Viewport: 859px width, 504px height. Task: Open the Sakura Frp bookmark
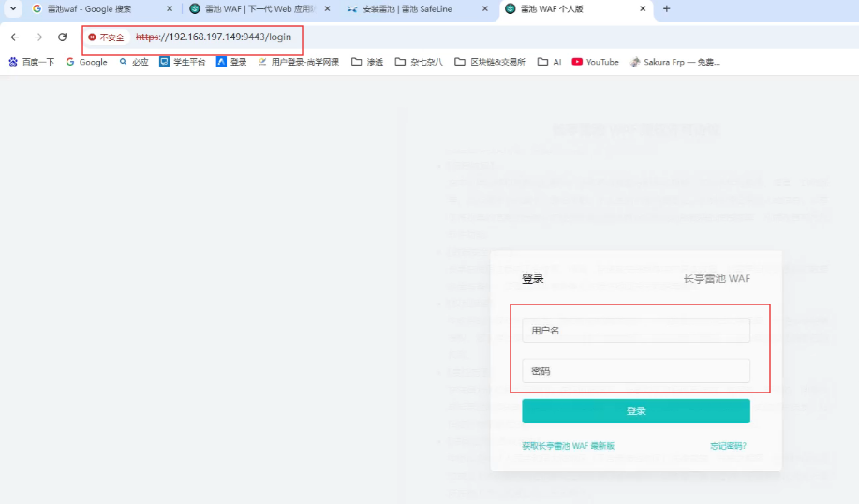[674, 62]
